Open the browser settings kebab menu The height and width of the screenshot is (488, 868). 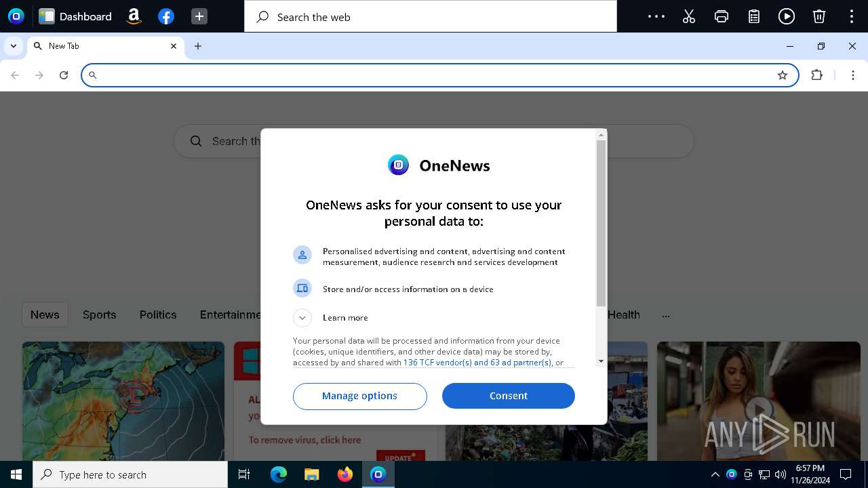point(854,75)
